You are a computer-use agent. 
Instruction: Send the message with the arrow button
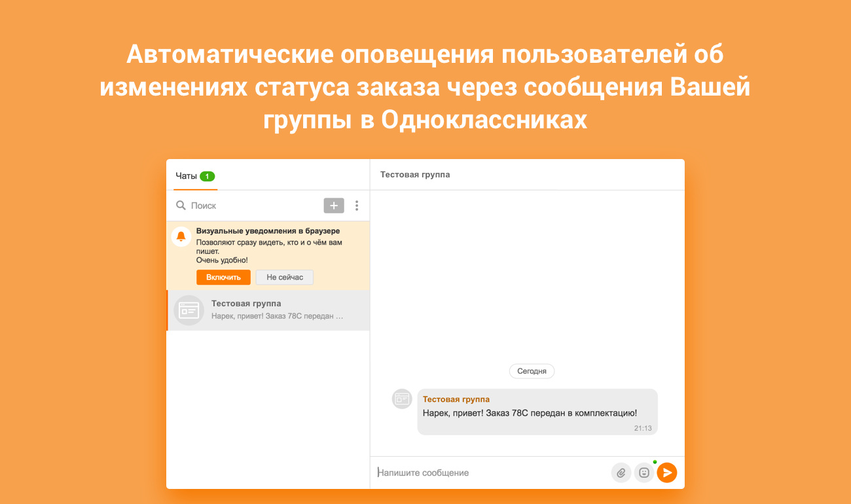667,473
